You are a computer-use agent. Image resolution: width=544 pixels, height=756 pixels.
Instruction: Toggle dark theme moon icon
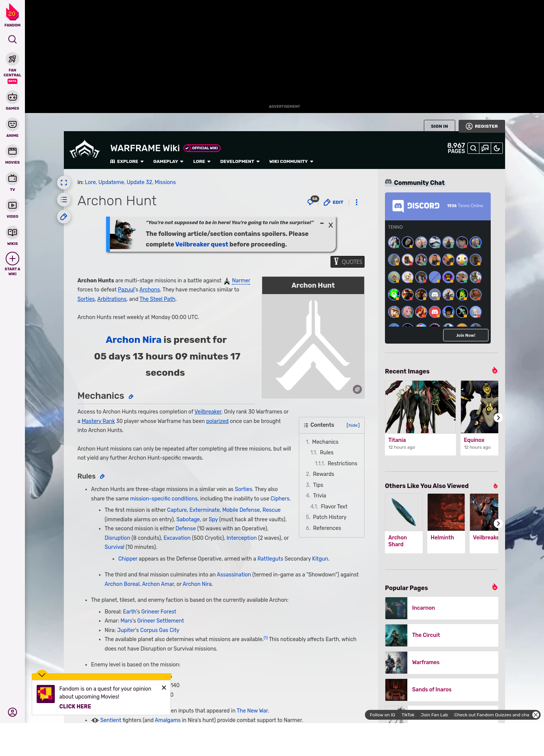point(497,148)
